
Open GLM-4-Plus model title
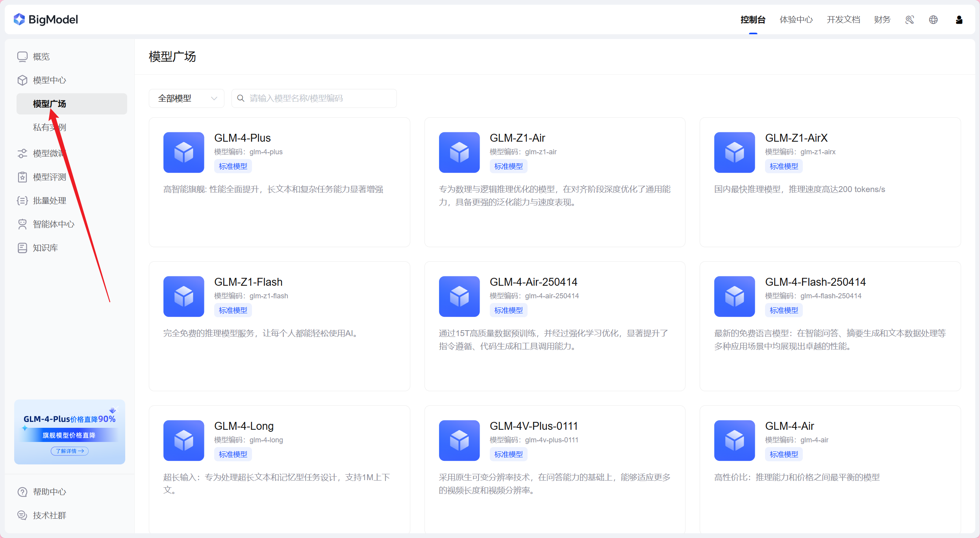click(x=243, y=138)
